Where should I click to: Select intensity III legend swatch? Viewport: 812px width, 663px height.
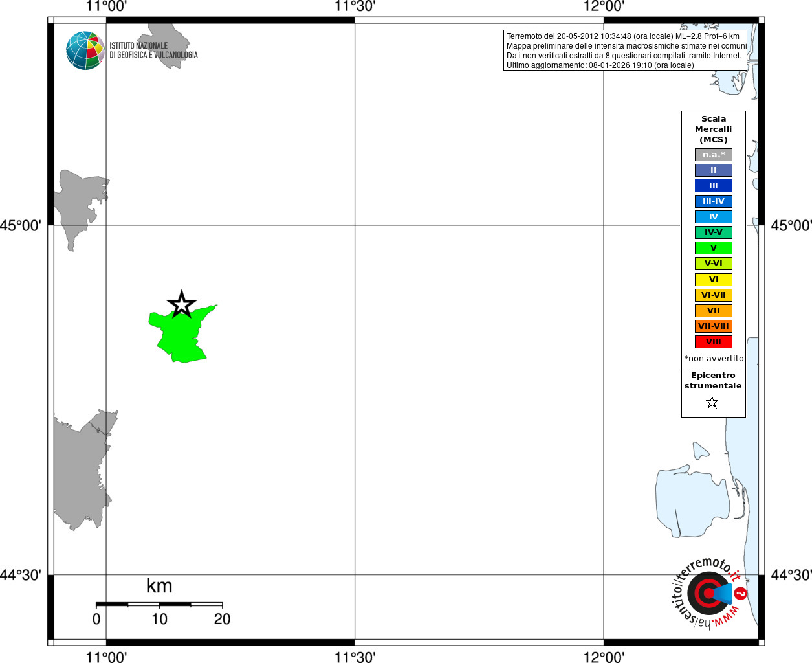(714, 186)
